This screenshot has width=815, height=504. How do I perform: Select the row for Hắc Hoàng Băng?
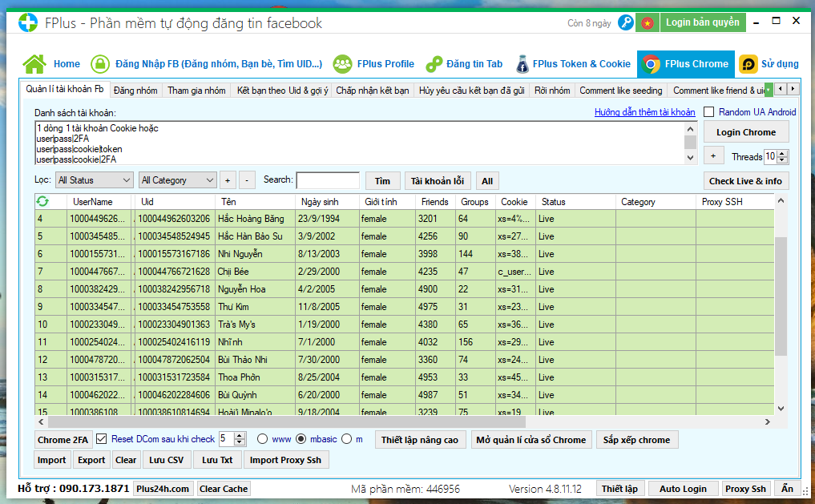click(405, 218)
